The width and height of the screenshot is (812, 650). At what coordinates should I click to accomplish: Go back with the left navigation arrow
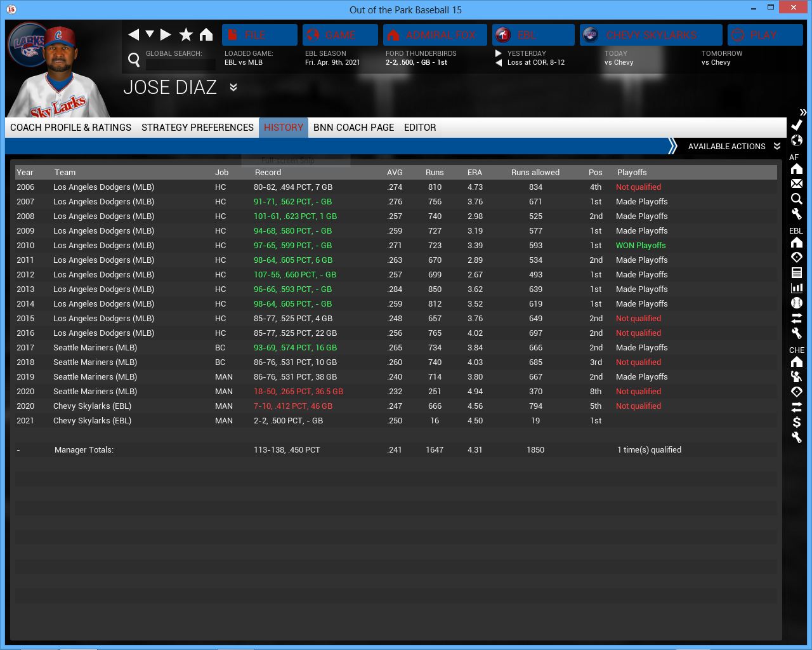(133, 34)
